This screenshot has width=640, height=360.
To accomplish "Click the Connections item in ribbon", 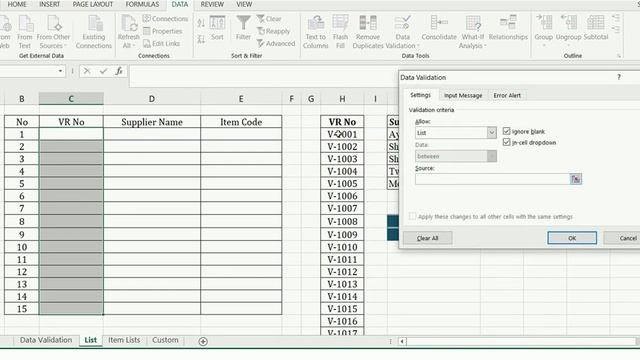I will pos(165,19).
